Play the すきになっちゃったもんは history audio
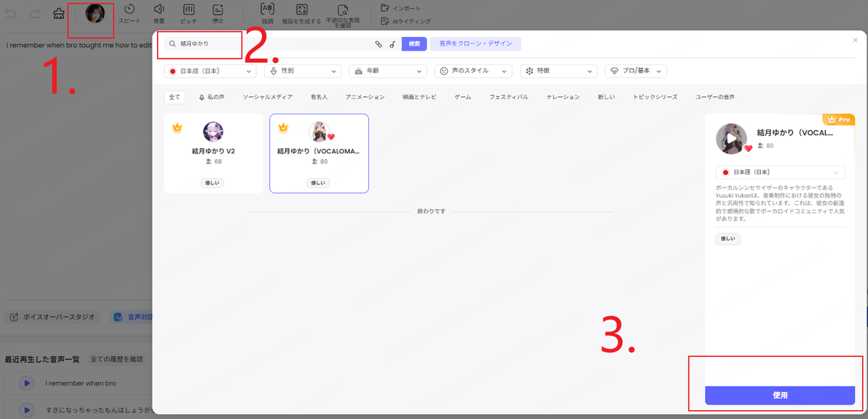868x419 pixels. (26, 410)
